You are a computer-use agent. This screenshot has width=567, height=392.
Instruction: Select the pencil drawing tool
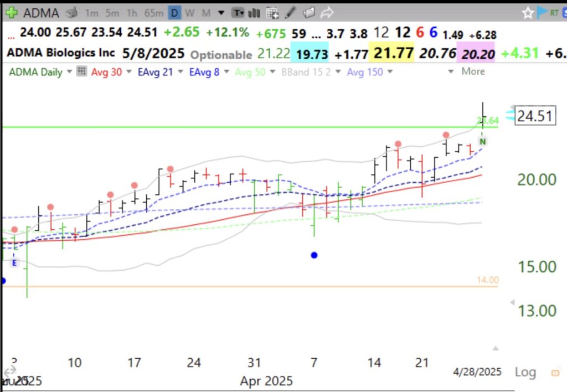[290, 13]
